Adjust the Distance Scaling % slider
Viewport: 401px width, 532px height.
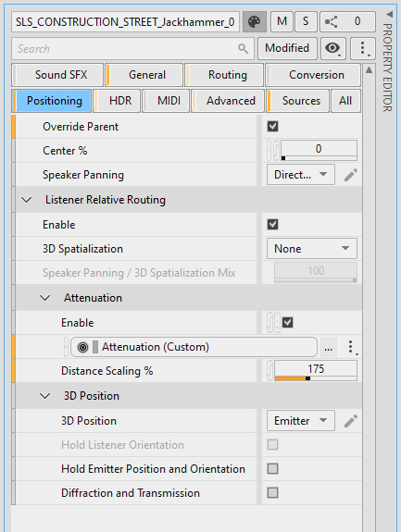point(316,371)
